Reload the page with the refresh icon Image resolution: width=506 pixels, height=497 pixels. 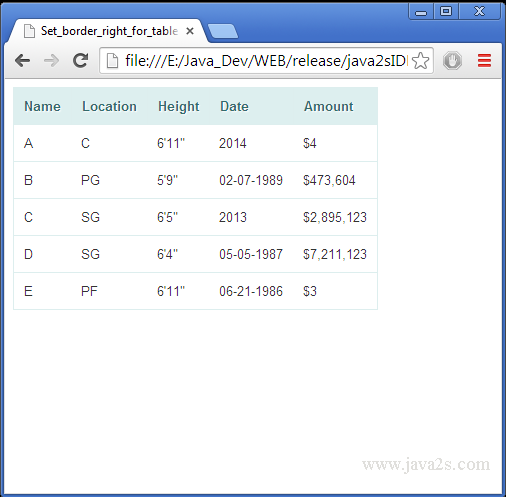point(80,60)
